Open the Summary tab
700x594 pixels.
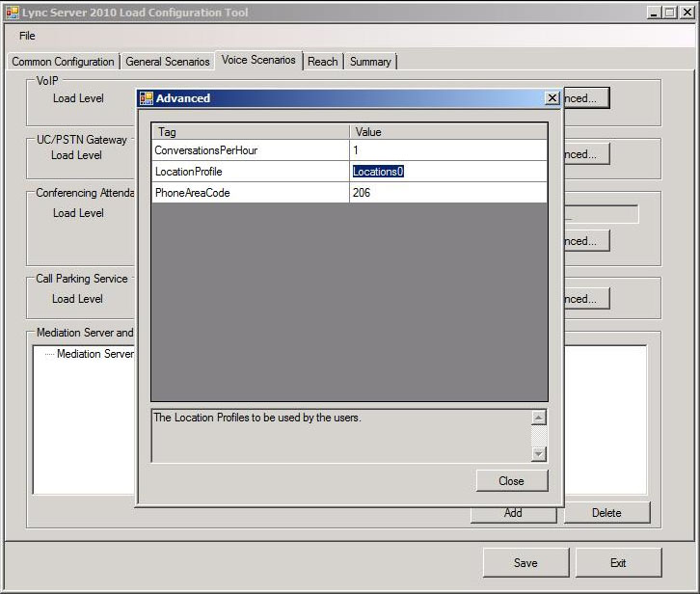point(370,62)
